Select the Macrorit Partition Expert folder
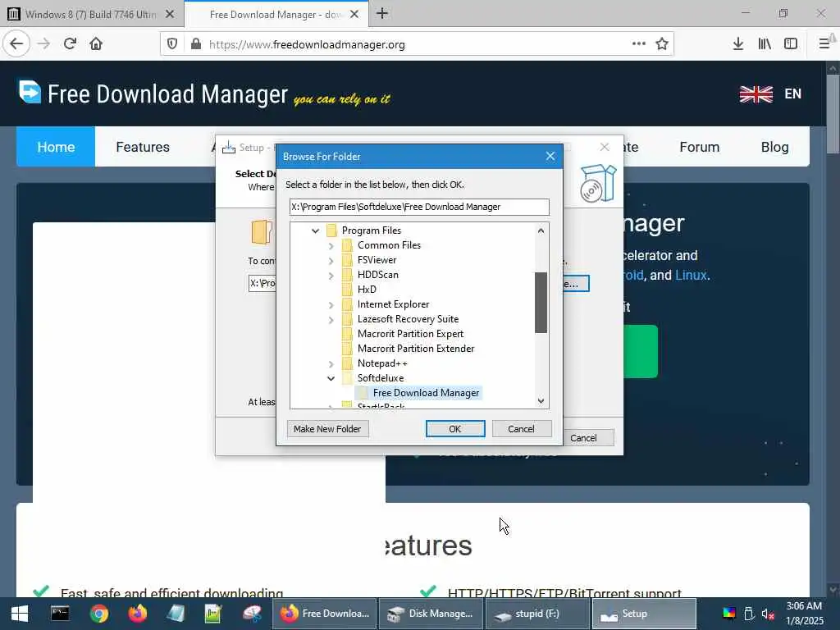 pyautogui.click(x=410, y=334)
